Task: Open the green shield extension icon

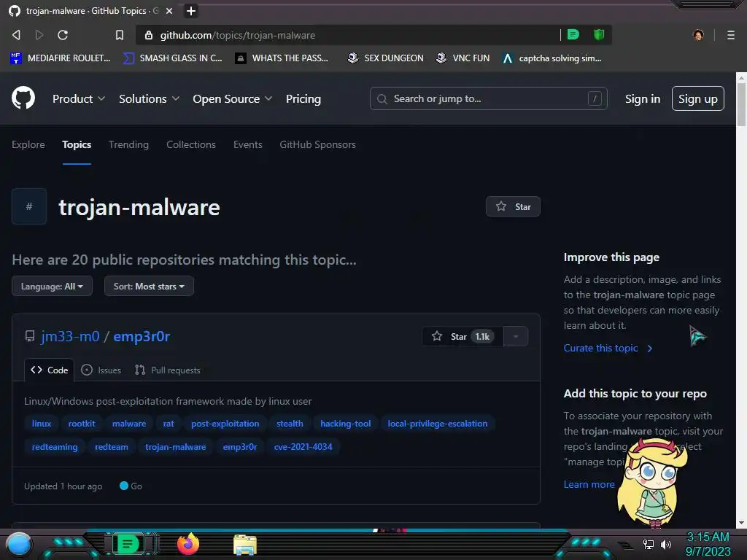Action: [599, 34]
